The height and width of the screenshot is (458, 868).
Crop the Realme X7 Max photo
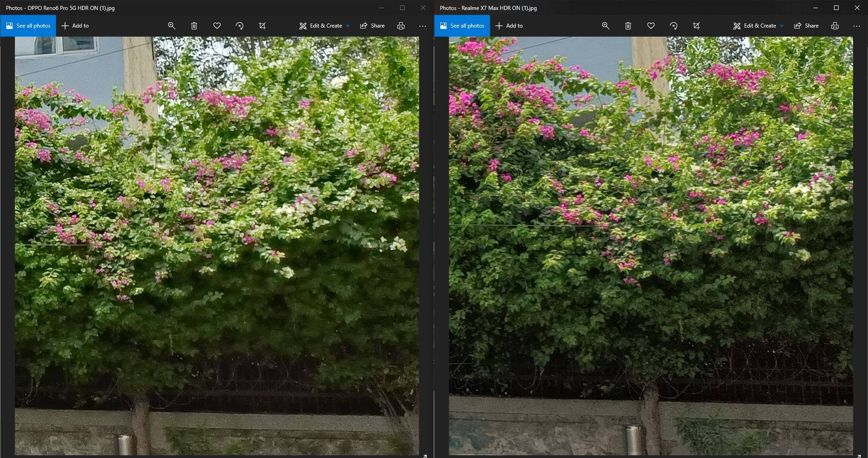pyautogui.click(x=696, y=26)
